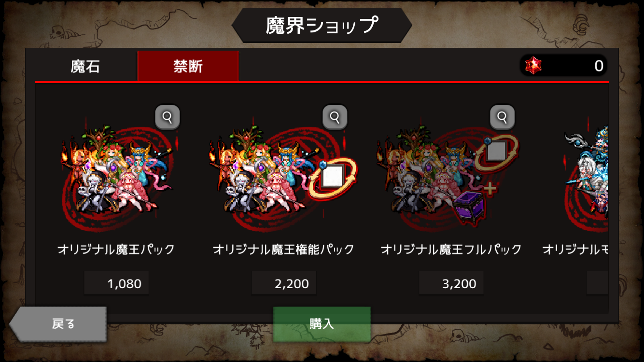This screenshot has height=362, width=644.
Task: Tap the 2,200 price tag
Action: (284, 283)
